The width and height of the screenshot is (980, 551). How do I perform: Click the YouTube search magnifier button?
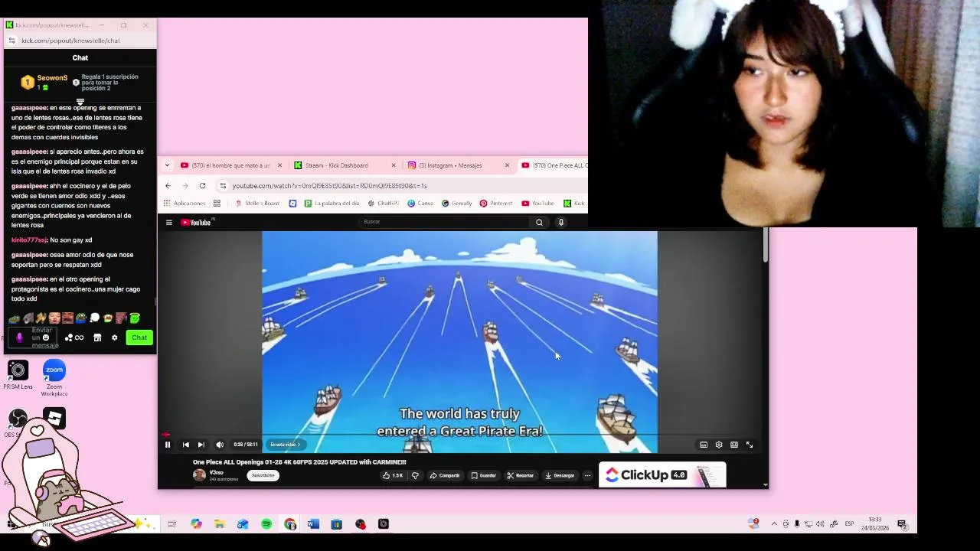[x=539, y=223]
